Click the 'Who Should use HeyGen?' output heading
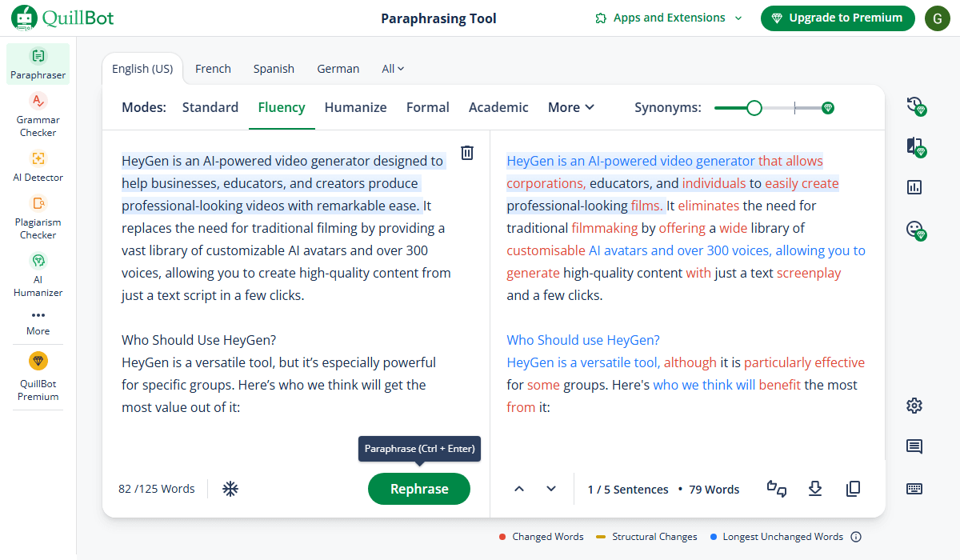The image size is (960, 560). [x=583, y=340]
